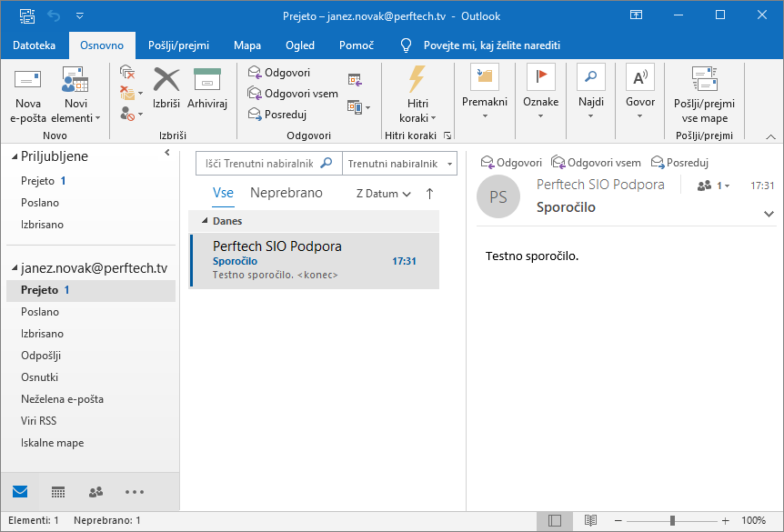Click Odgovori vsem in the ribbon
The height and width of the screenshot is (532, 784).
pos(293,94)
